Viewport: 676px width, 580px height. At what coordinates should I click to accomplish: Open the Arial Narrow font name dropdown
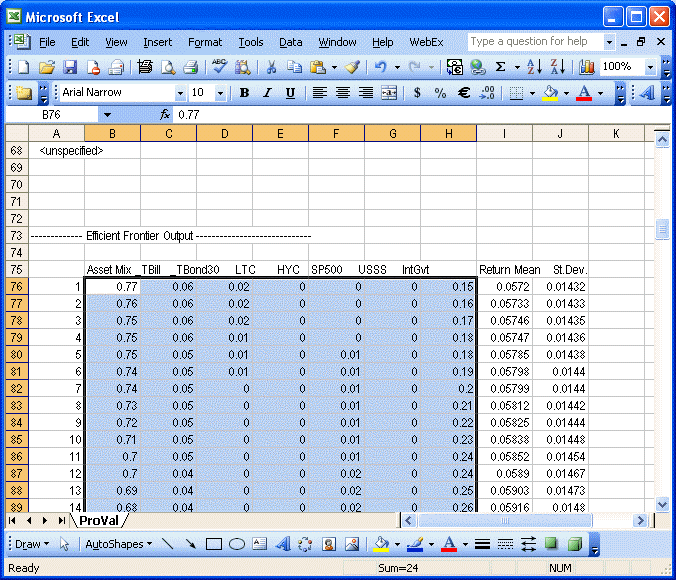click(x=180, y=93)
